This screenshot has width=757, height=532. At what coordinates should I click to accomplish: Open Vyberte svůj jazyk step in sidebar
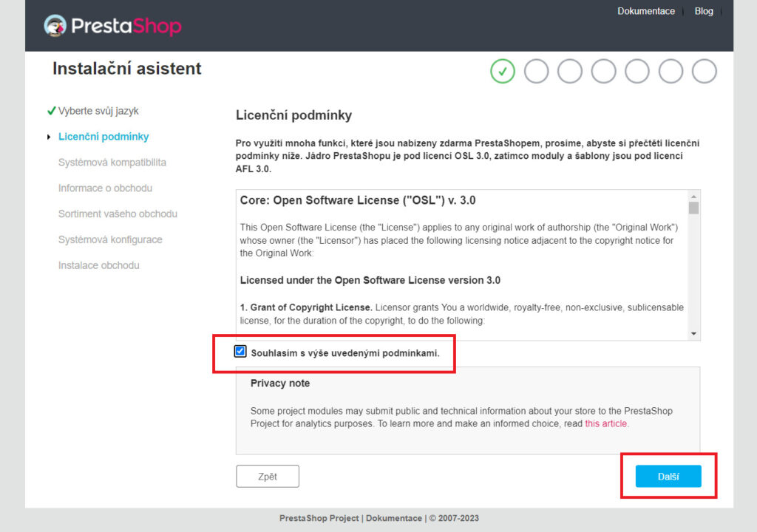[x=98, y=111]
